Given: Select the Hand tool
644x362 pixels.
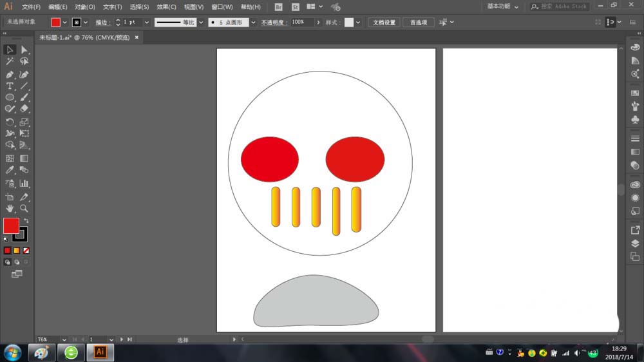Looking at the screenshot, I should click(10, 209).
